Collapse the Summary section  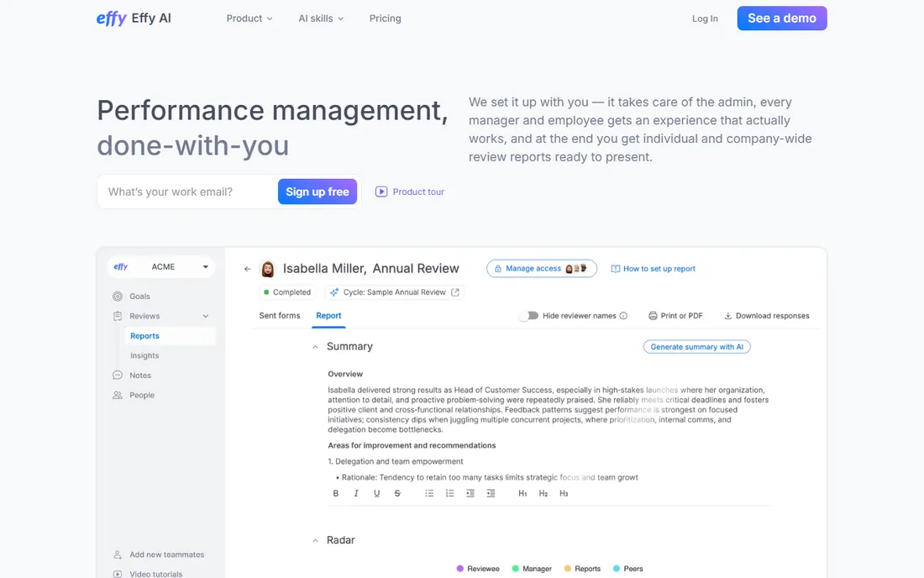tap(315, 347)
